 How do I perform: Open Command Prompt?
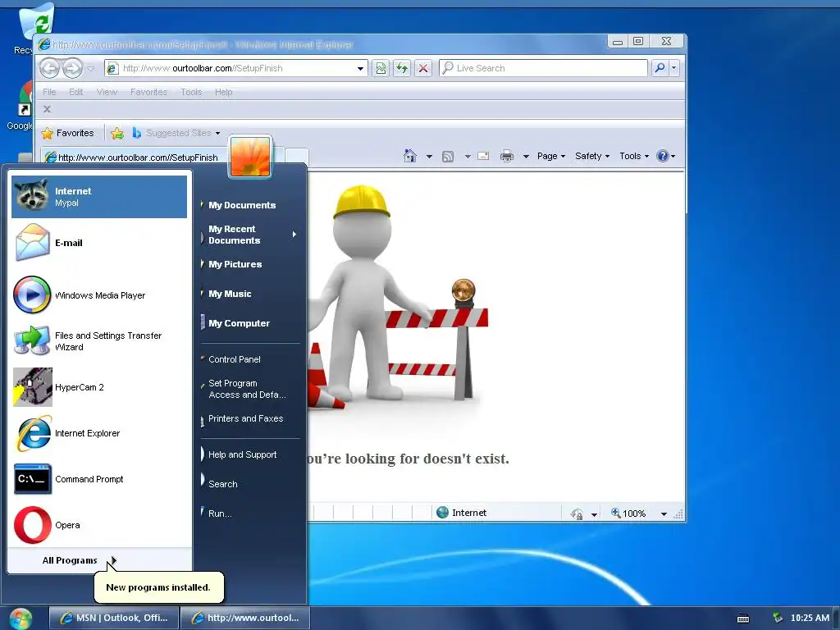[99, 479]
